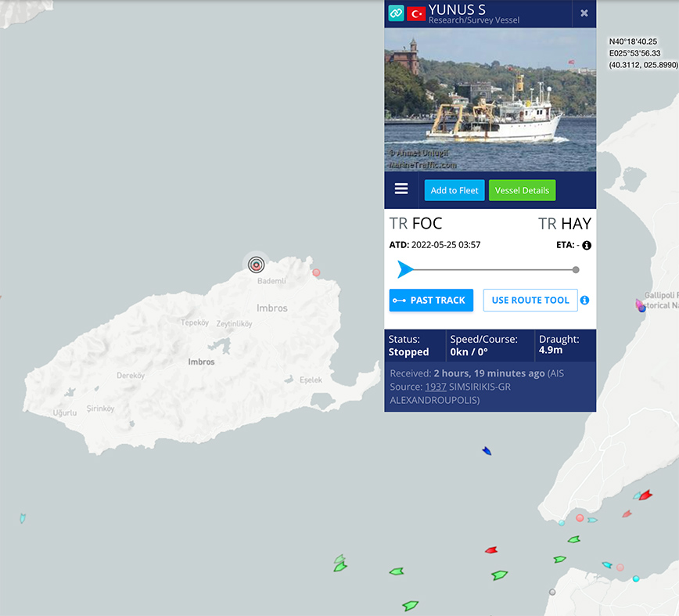Click the cyan vessel marker at far left of the map
The image size is (679, 616).
click(x=23, y=518)
